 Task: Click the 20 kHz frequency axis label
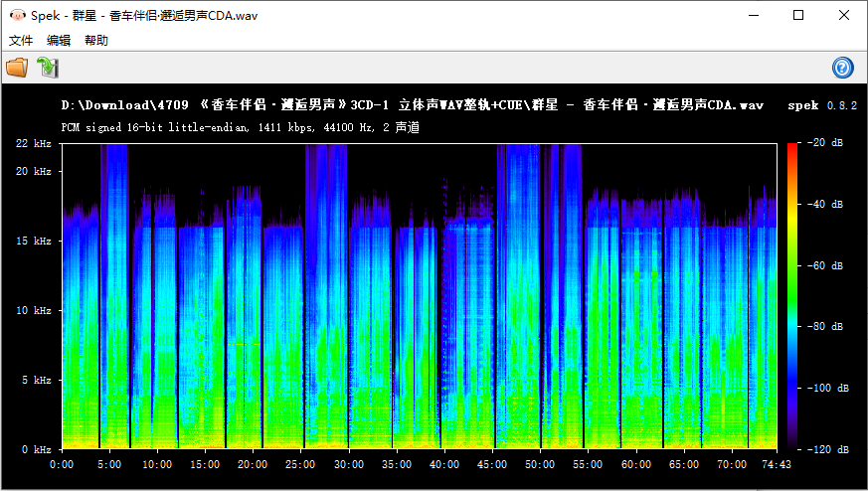tap(34, 172)
